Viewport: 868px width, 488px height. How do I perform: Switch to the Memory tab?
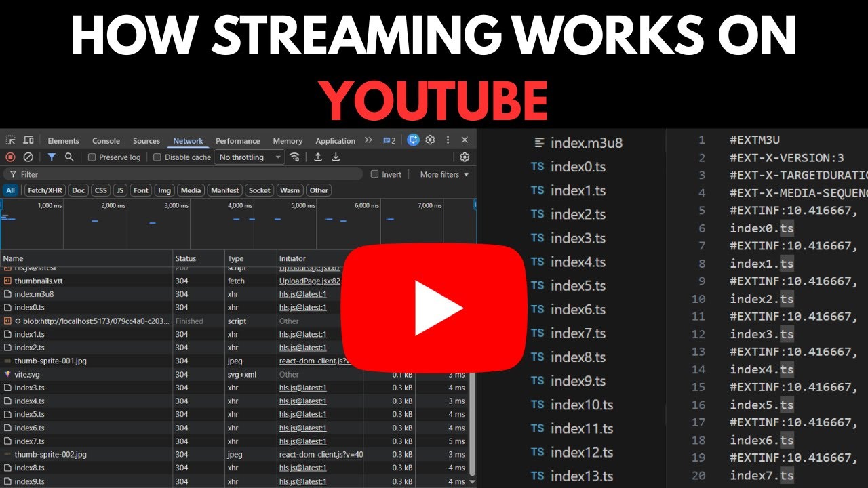[288, 141]
